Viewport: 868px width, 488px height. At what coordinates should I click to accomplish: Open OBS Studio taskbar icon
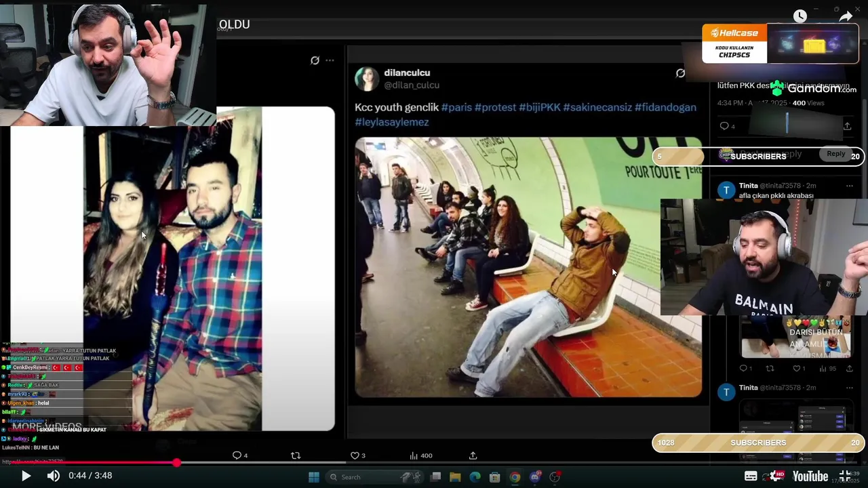[555, 476]
